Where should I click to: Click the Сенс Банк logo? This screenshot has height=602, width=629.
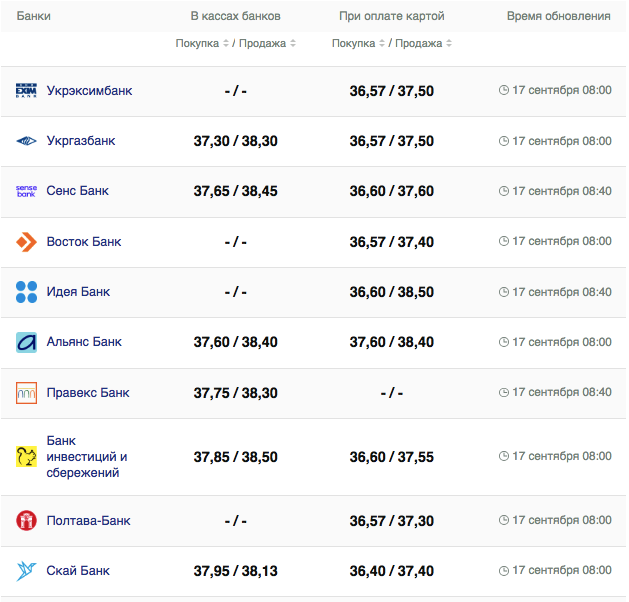[x=26, y=191]
